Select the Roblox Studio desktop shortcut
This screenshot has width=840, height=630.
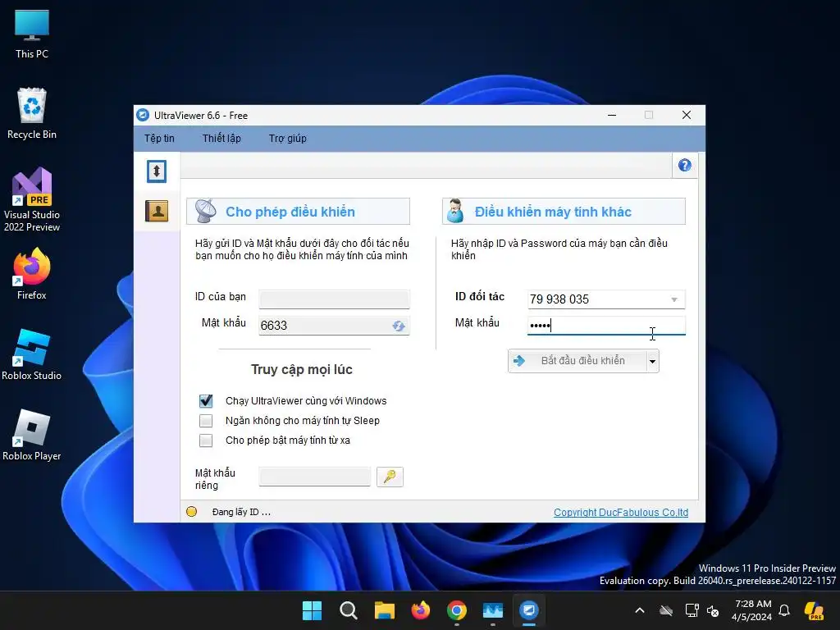tap(32, 354)
